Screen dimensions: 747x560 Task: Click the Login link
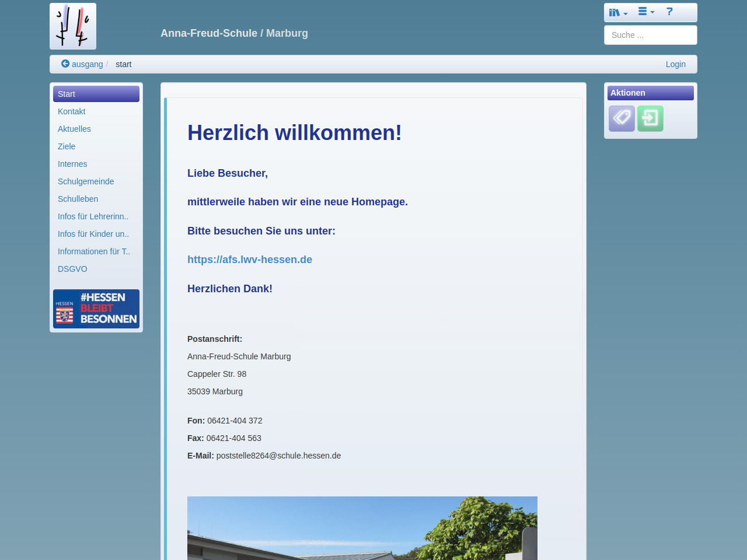click(x=675, y=64)
